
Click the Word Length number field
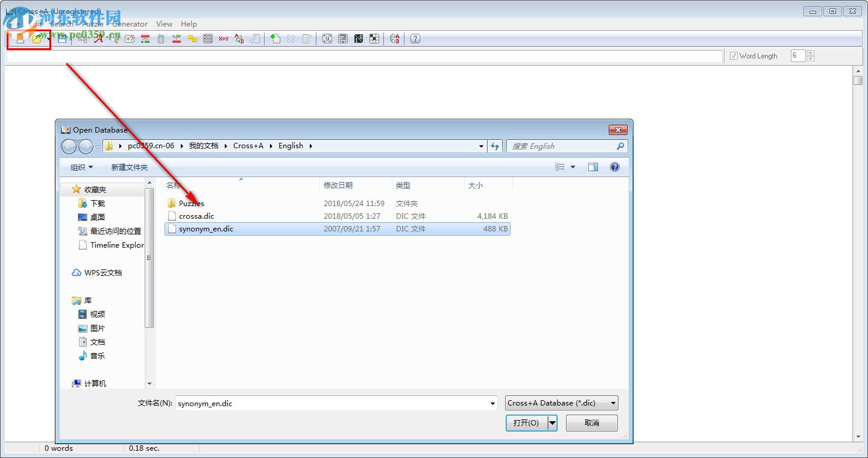point(797,56)
